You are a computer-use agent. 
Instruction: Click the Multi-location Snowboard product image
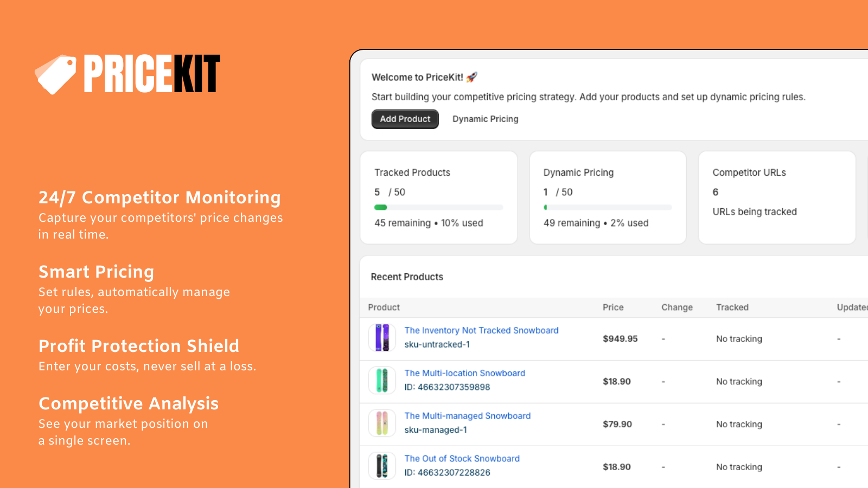pos(382,381)
